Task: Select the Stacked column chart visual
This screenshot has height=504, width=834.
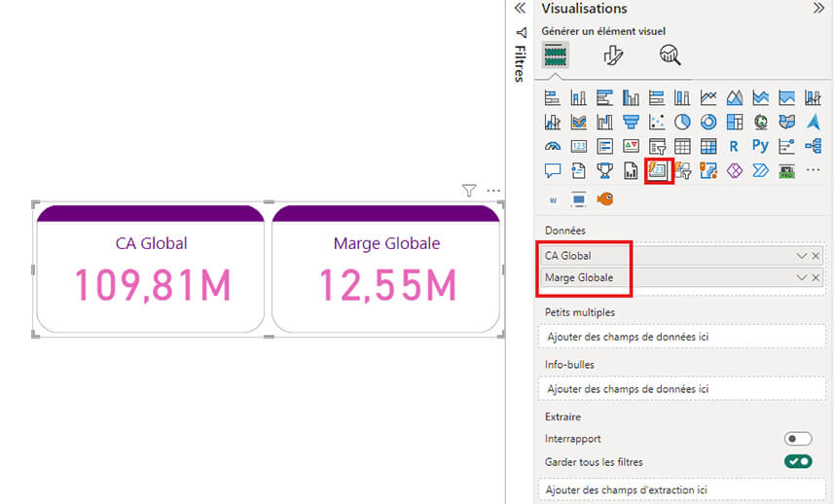Action: pyautogui.click(x=579, y=98)
